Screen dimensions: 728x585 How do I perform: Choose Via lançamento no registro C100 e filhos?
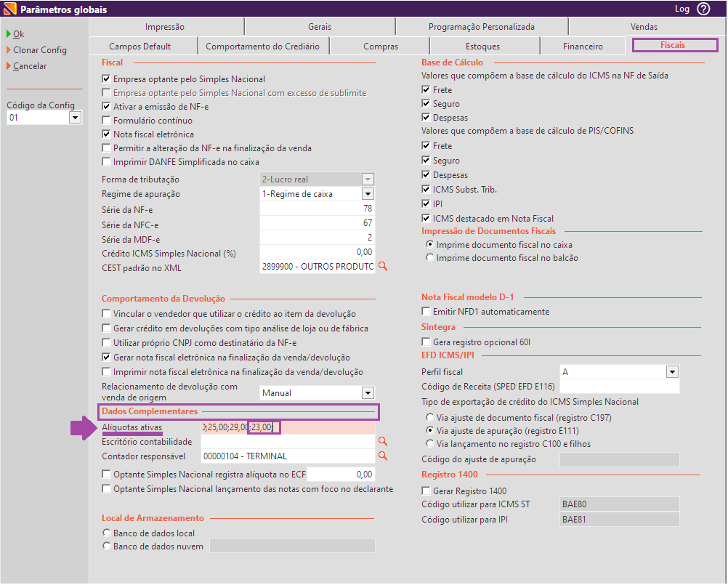click(x=430, y=443)
